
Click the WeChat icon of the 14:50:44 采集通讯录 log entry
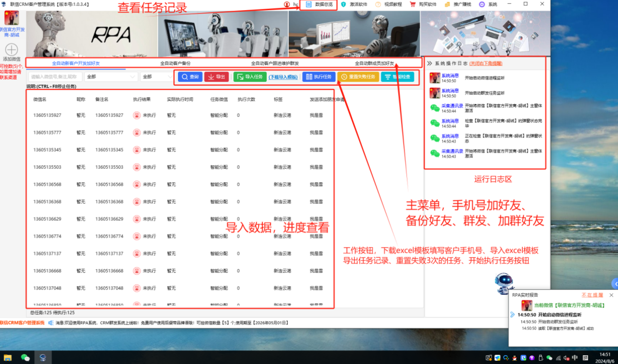tap(435, 108)
